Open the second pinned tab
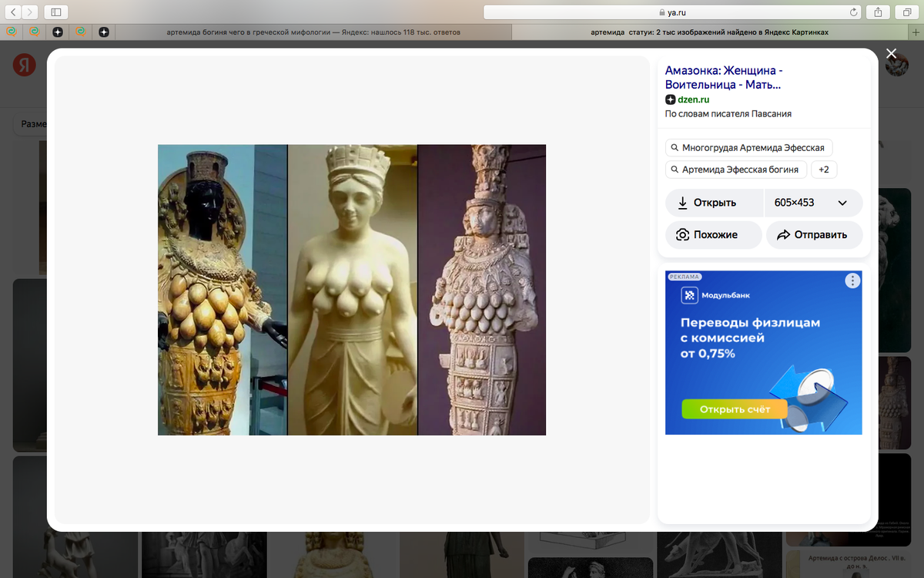 [34, 32]
